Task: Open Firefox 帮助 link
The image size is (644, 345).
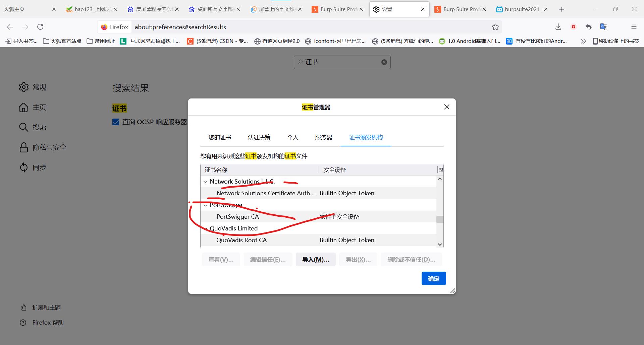Action: (x=42, y=323)
